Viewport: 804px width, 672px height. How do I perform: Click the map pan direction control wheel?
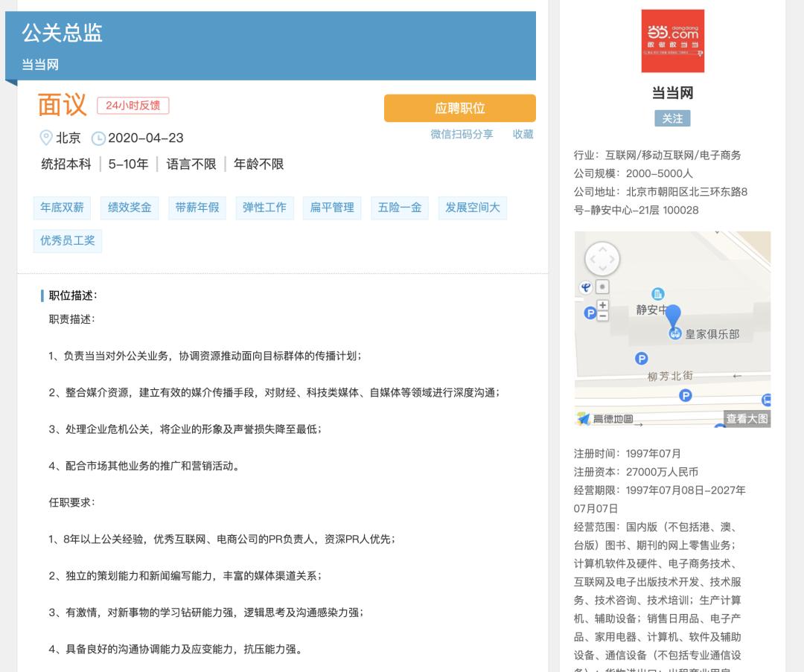pos(602,260)
